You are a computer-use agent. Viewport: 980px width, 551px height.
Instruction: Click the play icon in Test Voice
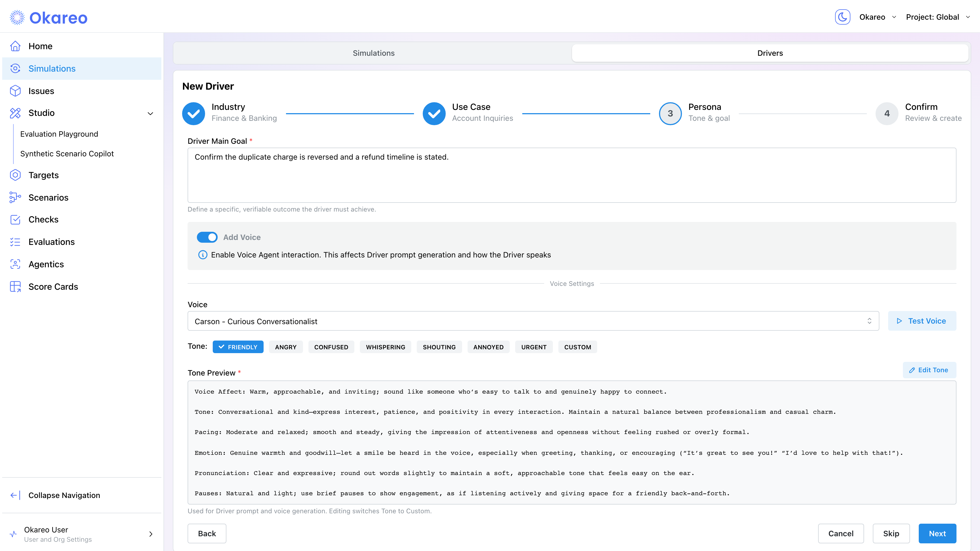[899, 321]
